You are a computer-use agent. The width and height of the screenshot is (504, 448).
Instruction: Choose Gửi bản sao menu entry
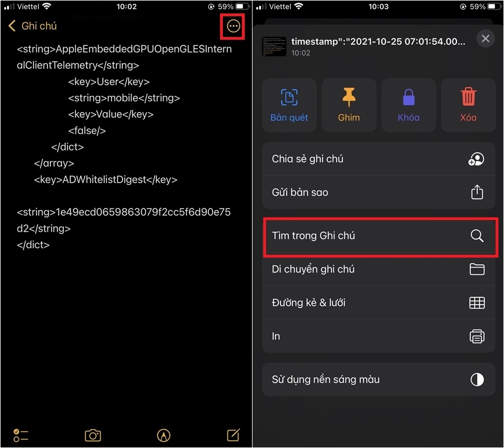(x=379, y=192)
